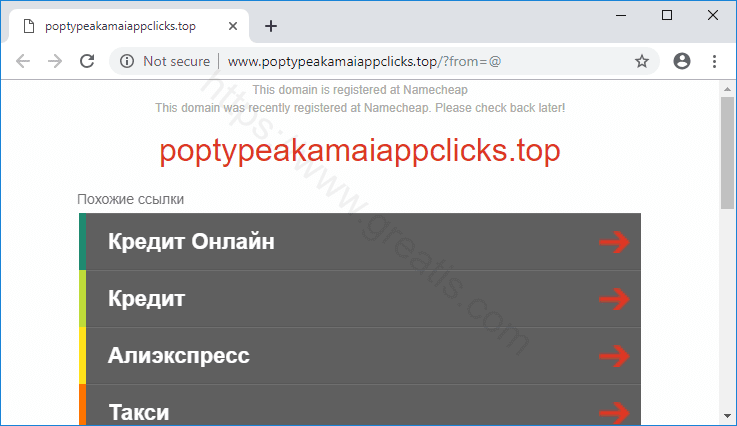737x426 pixels.
Task: Click the address bar URL field
Action: (364, 61)
